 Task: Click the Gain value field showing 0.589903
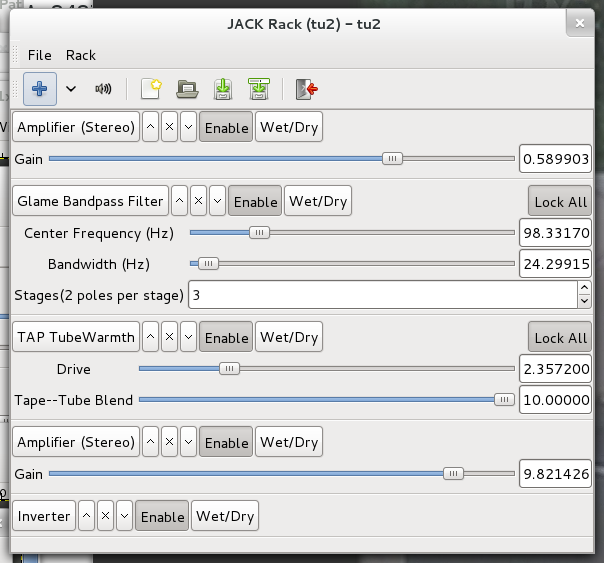(x=555, y=159)
